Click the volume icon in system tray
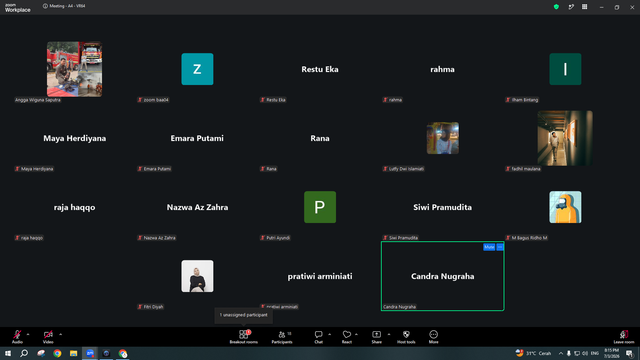The width and height of the screenshot is (640, 360). coord(585,353)
